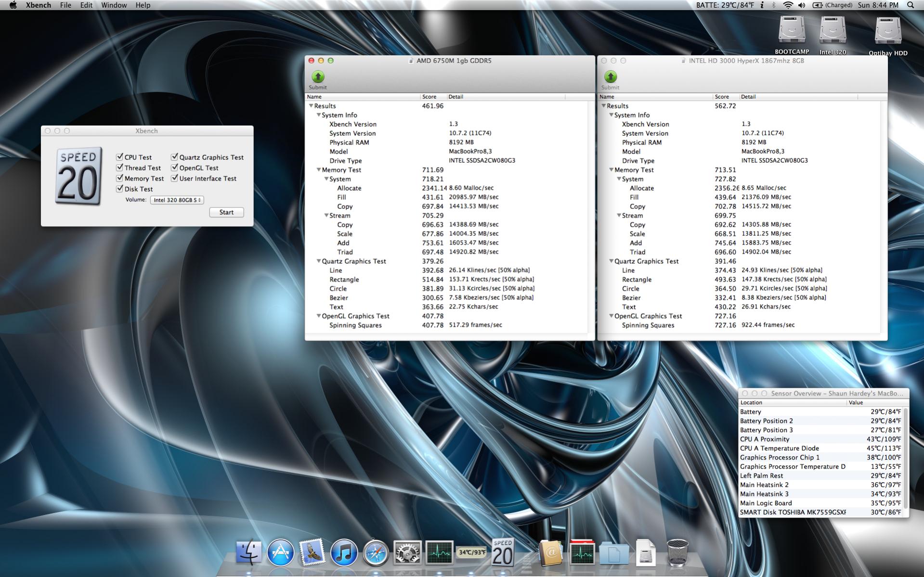Launch iTunes from the dock

coord(344,552)
